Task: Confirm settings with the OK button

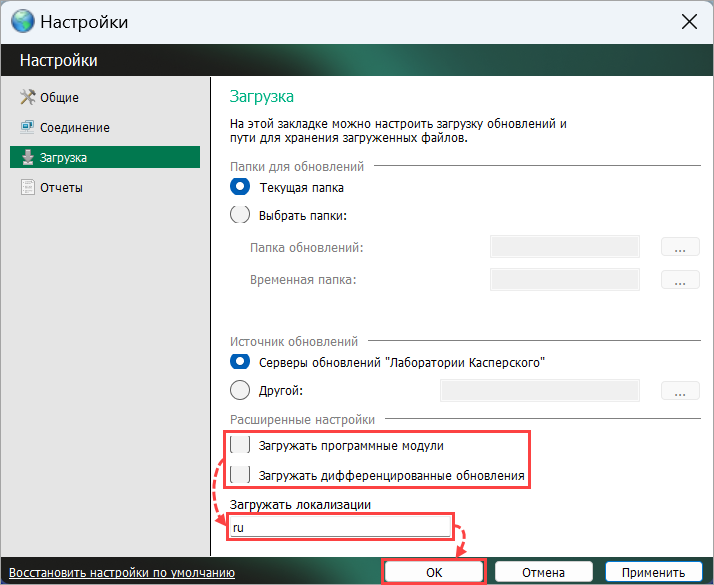Action: (x=434, y=572)
